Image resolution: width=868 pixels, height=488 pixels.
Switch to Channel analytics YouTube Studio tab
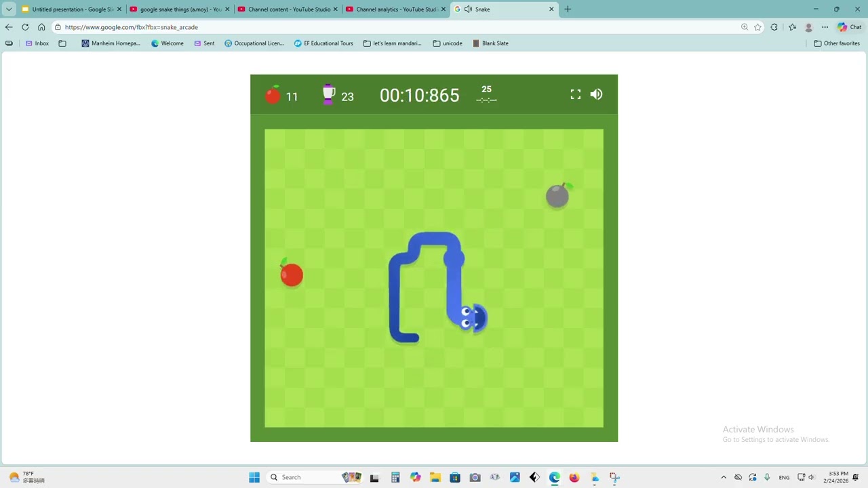click(395, 9)
